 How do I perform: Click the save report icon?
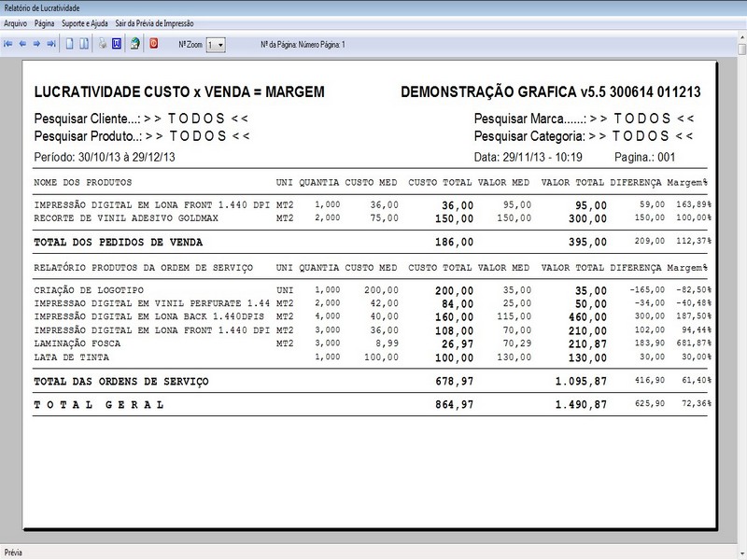136,42
